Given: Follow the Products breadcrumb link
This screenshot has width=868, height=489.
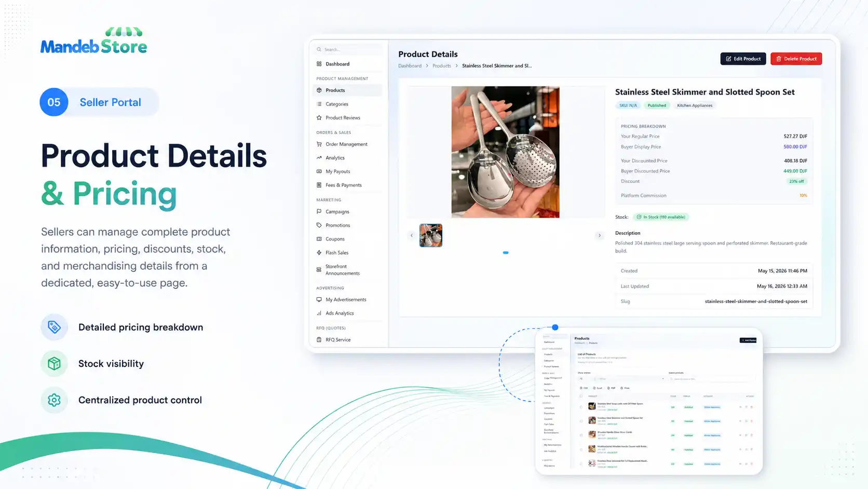Looking at the screenshot, I should pos(442,66).
